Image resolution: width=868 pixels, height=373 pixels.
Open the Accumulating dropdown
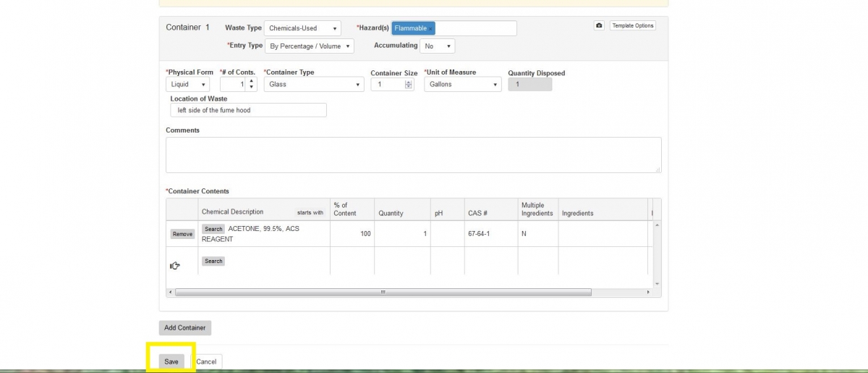pyautogui.click(x=438, y=46)
